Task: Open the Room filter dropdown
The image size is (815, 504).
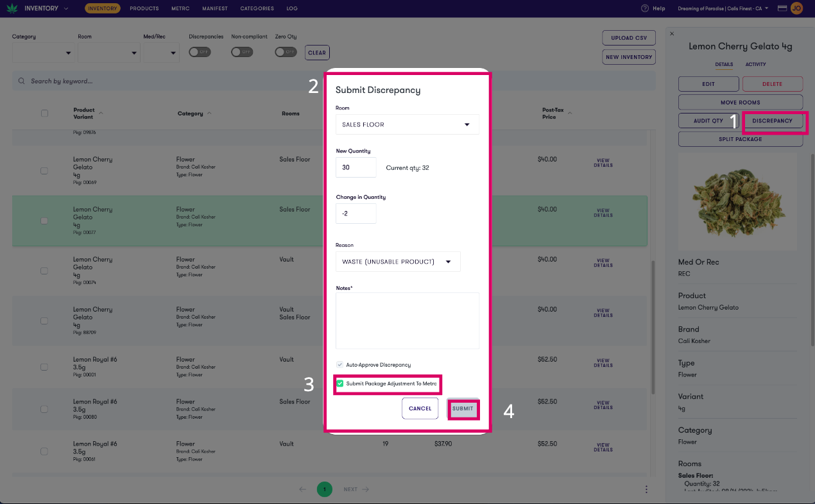Action: [108, 53]
